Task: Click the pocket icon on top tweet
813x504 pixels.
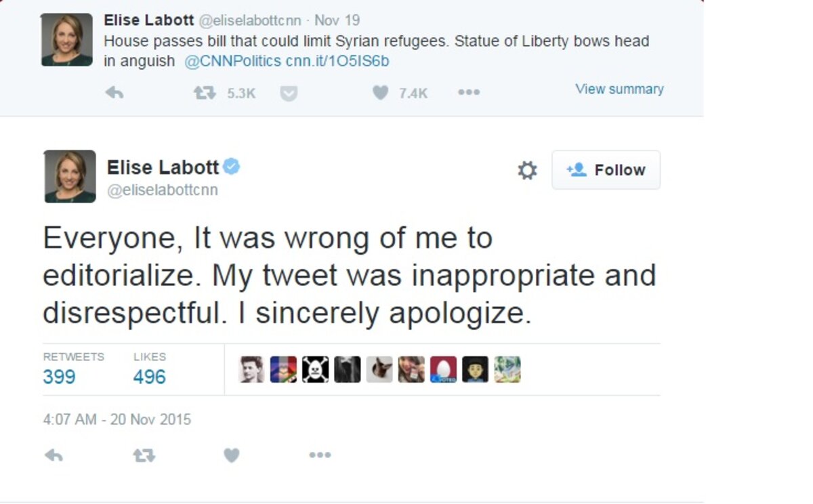Action: tap(289, 93)
